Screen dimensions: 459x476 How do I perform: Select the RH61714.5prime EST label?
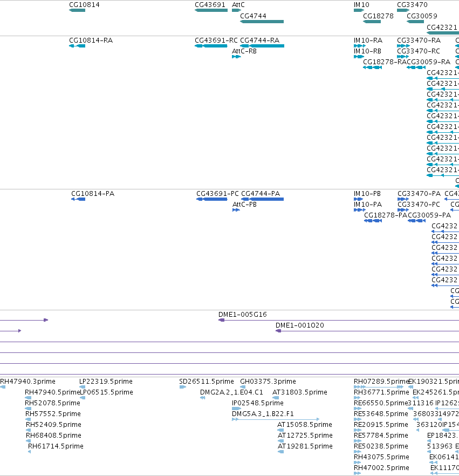click(56, 446)
